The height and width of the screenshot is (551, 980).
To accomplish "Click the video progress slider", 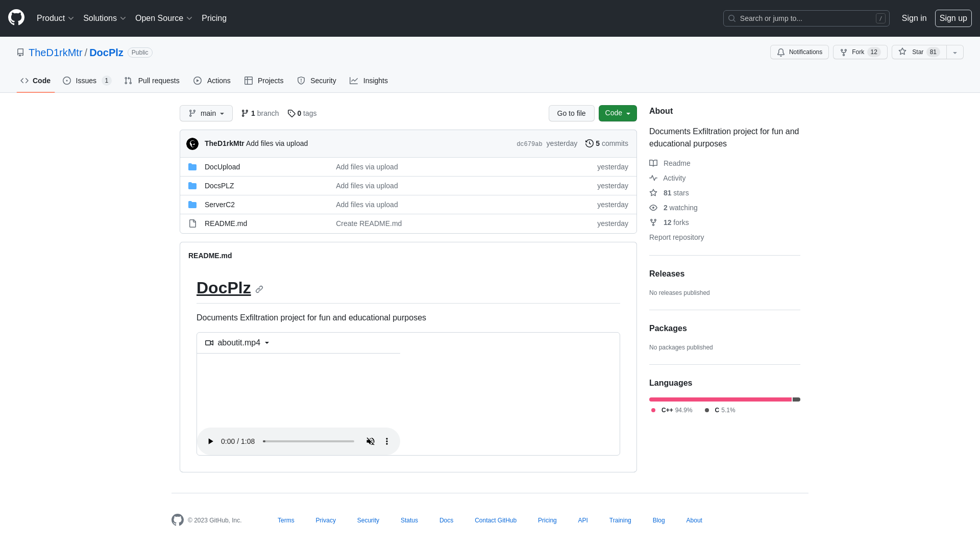I will tap(308, 441).
